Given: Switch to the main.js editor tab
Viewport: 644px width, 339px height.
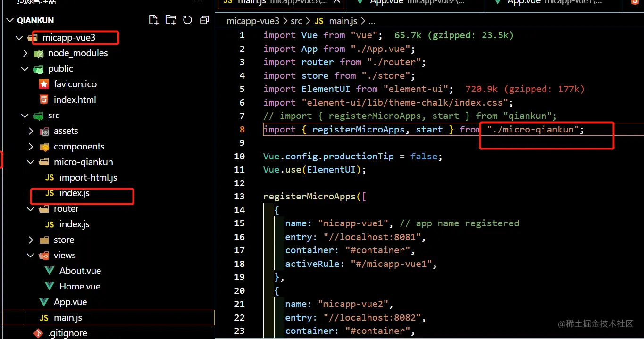Looking at the screenshot, I should (x=281, y=4).
